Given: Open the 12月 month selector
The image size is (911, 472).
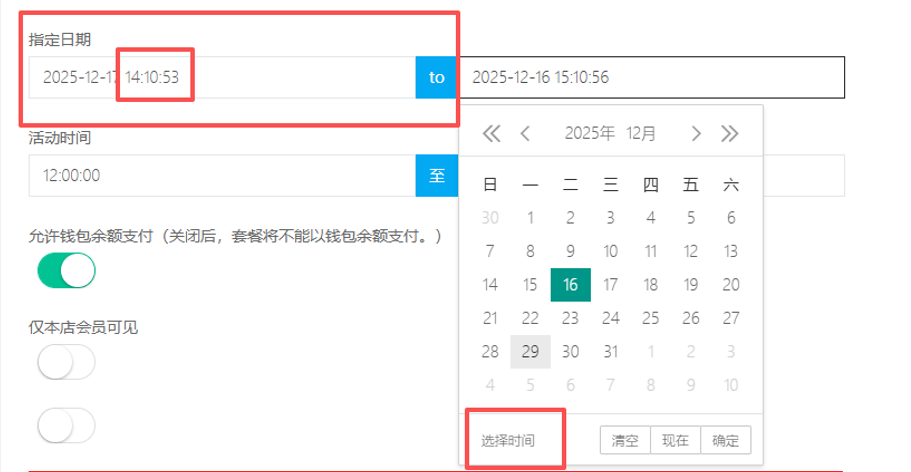Looking at the screenshot, I should tap(641, 134).
